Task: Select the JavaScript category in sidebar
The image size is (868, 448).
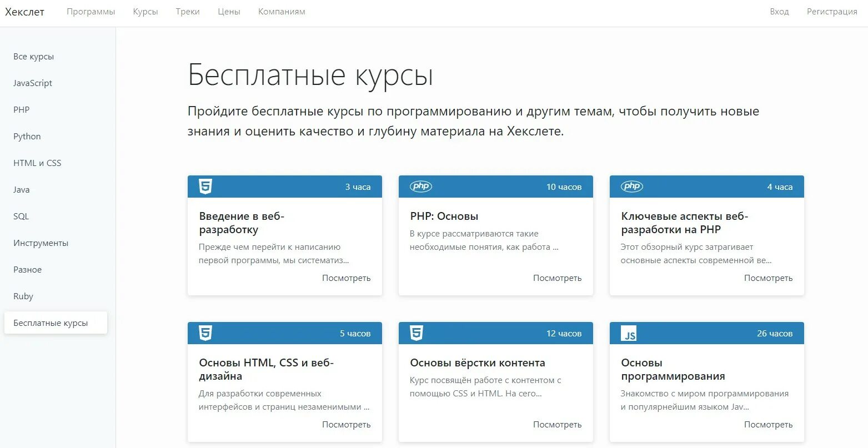Action: [33, 83]
